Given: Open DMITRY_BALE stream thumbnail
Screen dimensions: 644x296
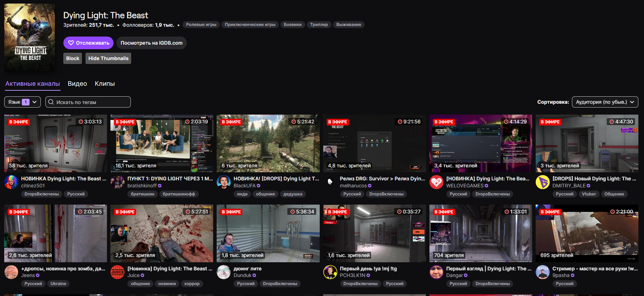Looking at the screenshot, I should [587, 143].
